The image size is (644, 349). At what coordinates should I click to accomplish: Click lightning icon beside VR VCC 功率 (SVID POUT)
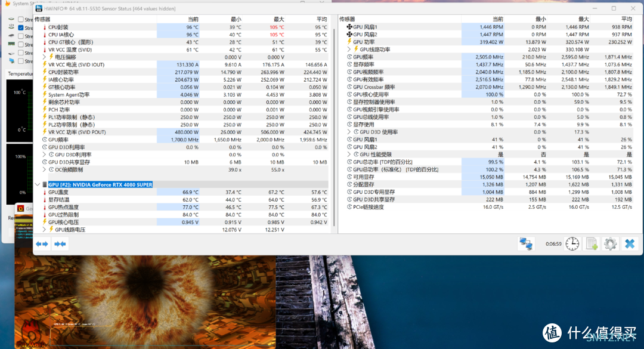[45, 132]
